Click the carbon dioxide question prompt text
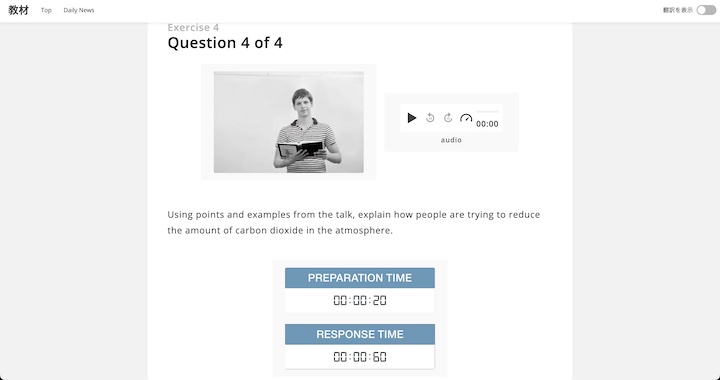 354,222
